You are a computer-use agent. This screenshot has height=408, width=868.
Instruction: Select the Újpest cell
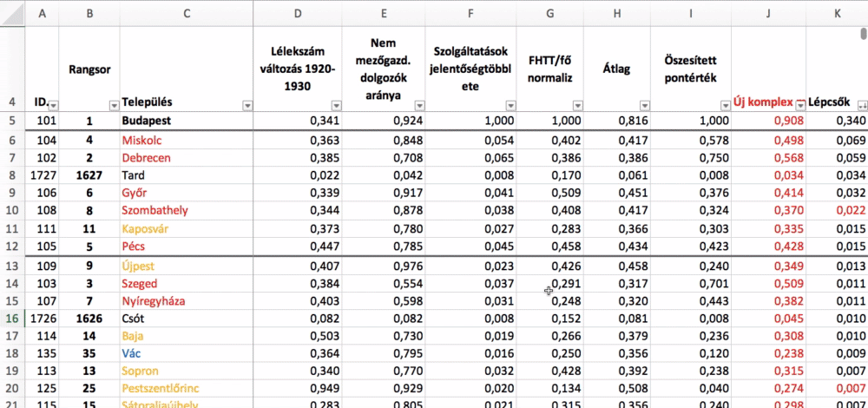click(187, 267)
